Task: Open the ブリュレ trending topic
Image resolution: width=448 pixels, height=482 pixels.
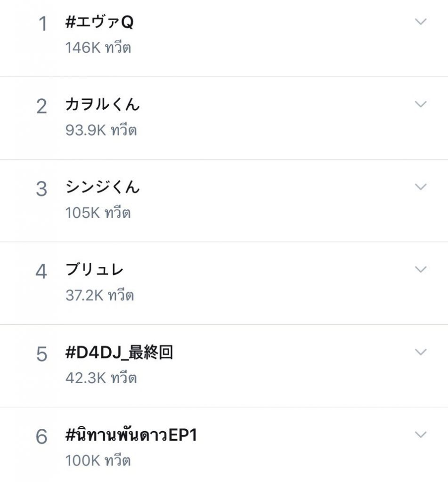Action: 95,270
